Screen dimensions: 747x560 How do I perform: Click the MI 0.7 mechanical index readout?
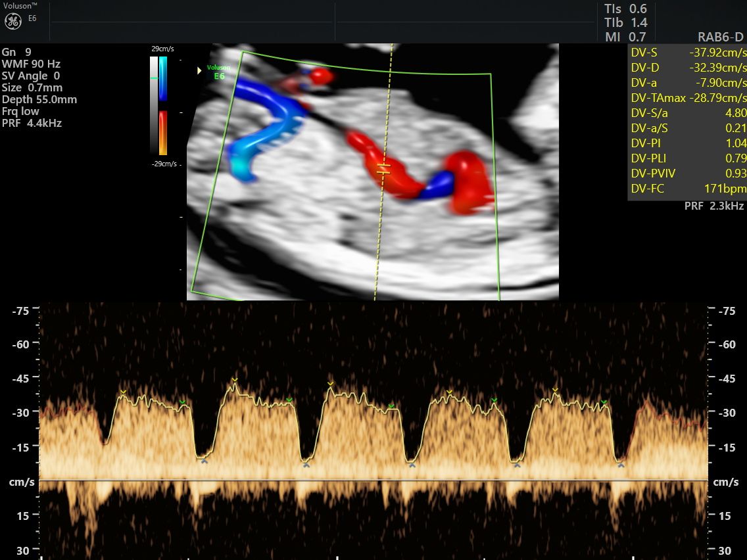tap(625, 37)
